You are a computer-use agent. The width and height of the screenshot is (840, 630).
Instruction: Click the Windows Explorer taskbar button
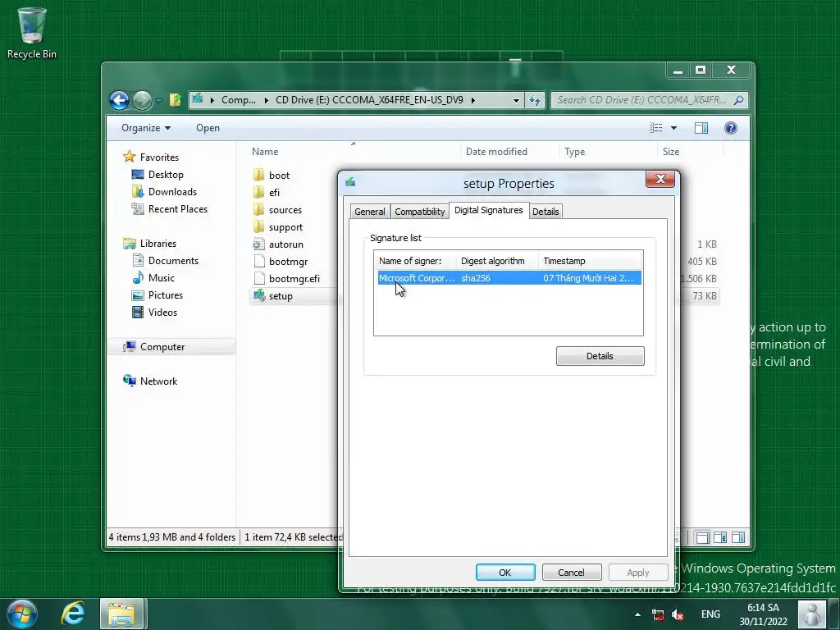pyautogui.click(x=121, y=614)
